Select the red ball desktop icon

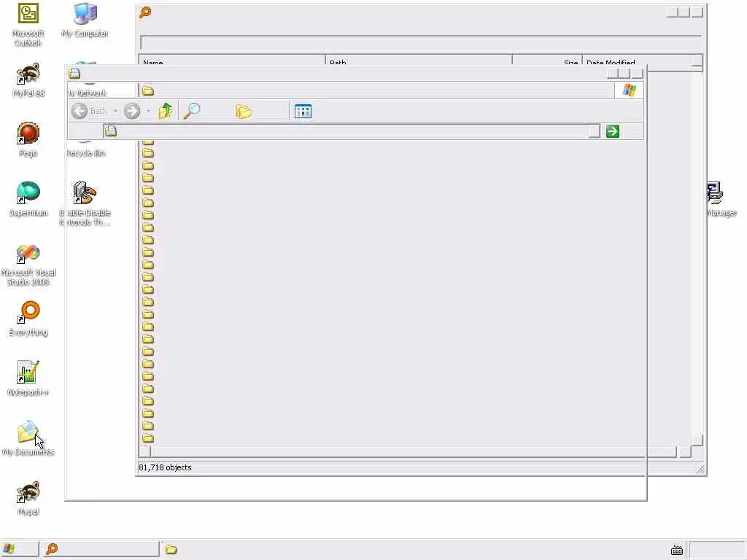coord(28,139)
